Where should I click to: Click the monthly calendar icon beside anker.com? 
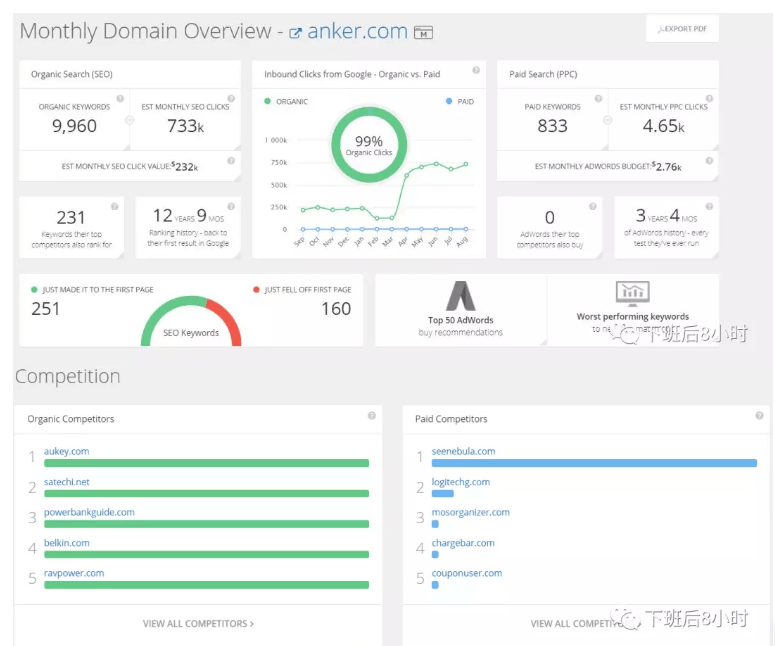[423, 33]
